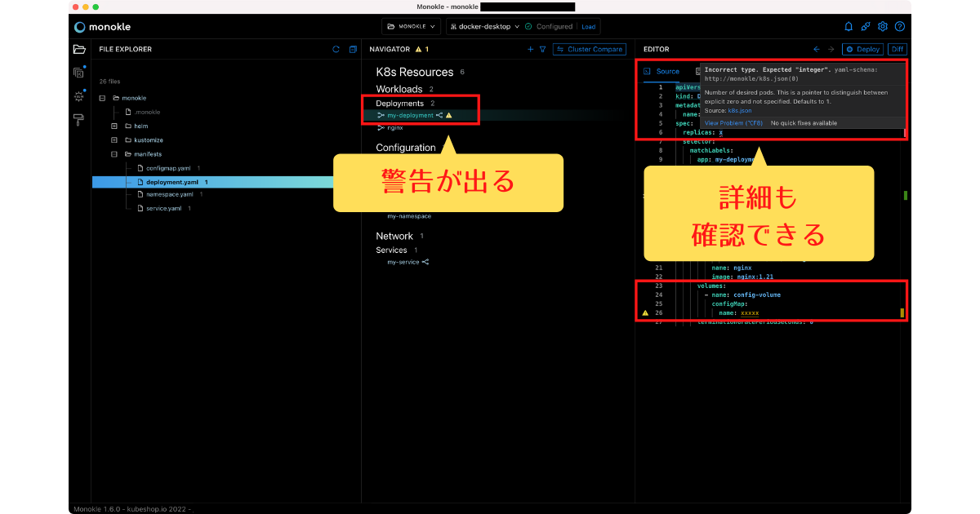Select the nginx deployment resource

[x=395, y=128]
